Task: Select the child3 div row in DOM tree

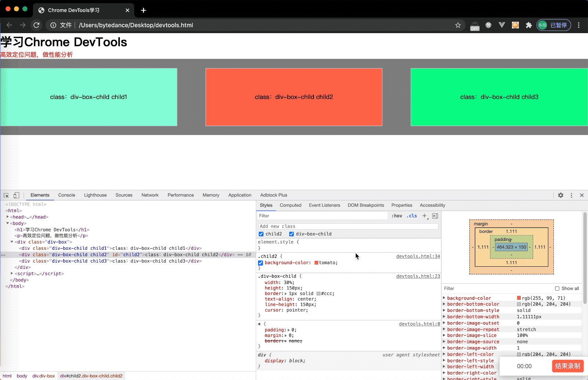Action: (110, 261)
